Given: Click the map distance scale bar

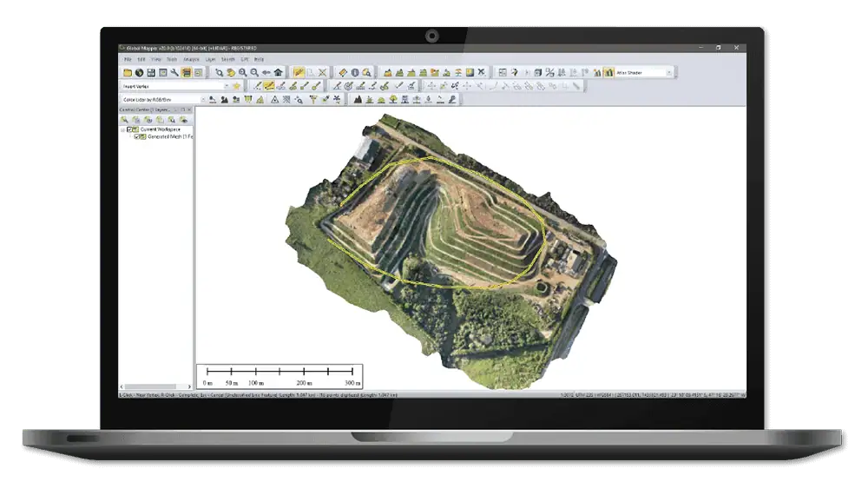Looking at the screenshot, I should (279, 376).
